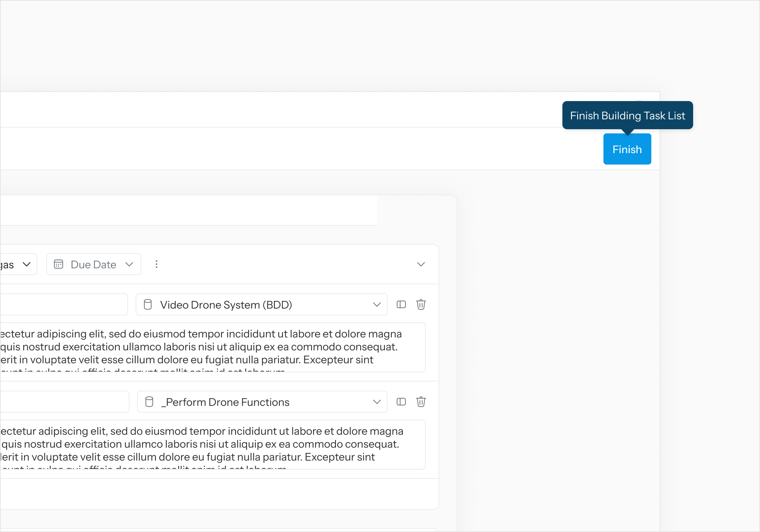Open the three-dot more options menu
This screenshot has width=760, height=532.
(157, 264)
